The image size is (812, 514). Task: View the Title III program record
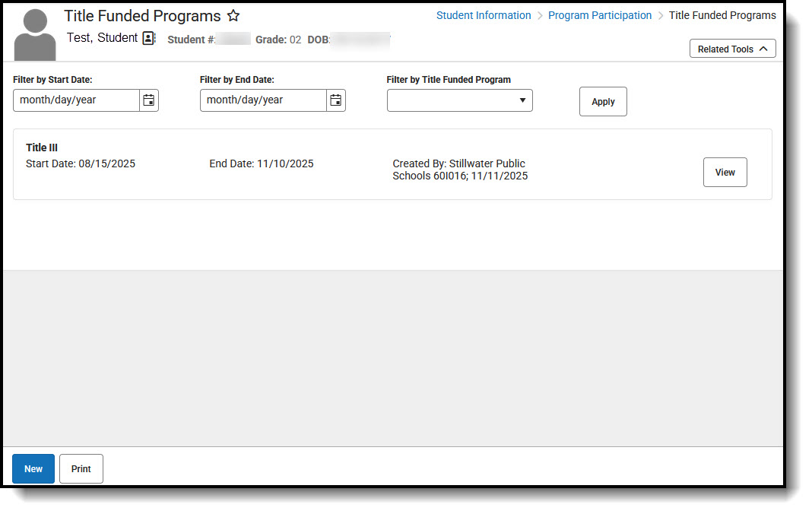(x=725, y=172)
